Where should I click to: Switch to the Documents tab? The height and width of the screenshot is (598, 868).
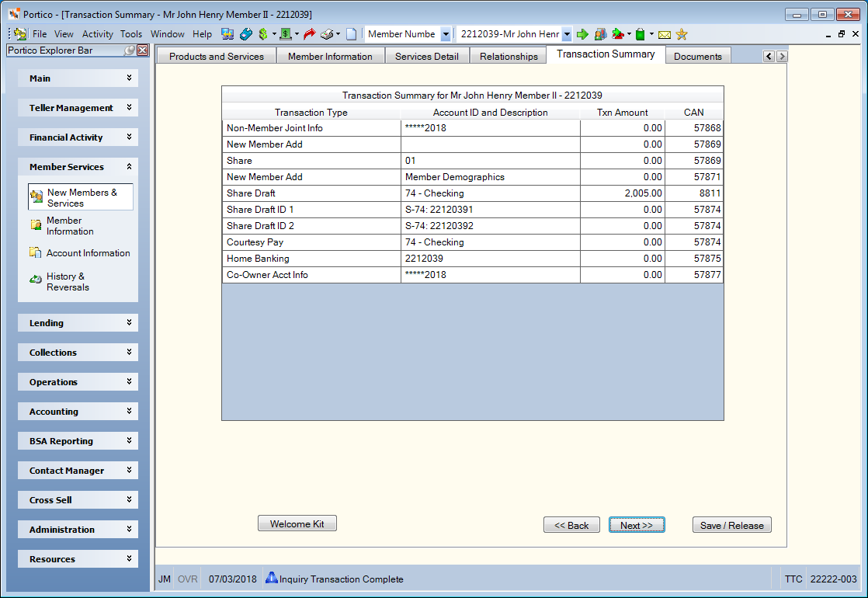(x=697, y=56)
